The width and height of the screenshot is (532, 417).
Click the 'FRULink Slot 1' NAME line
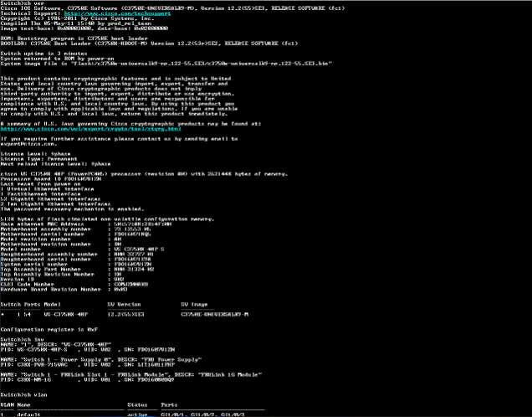131,375
